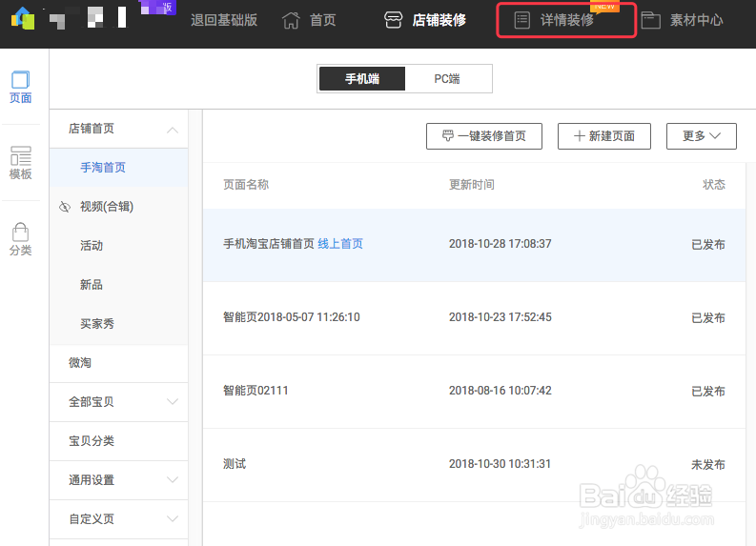
Task: Click the folder icon beside 素材中心
Action: tap(650, 20)
